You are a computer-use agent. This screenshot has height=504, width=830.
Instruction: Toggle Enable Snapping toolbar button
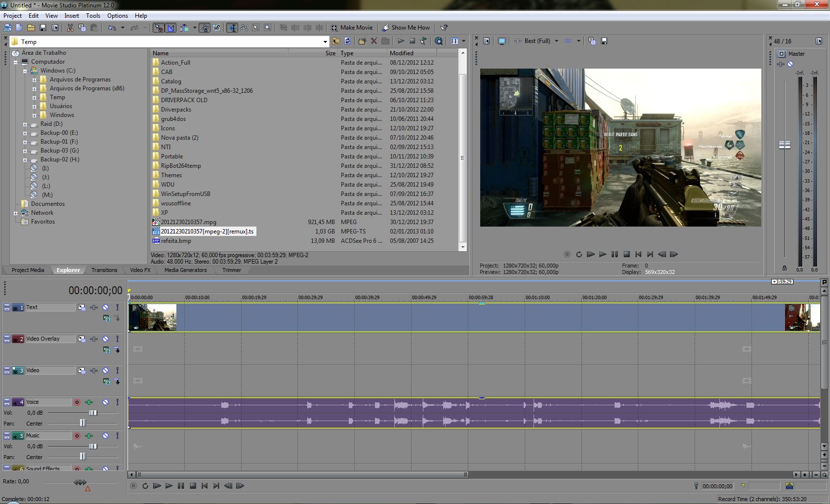point(158,28)
